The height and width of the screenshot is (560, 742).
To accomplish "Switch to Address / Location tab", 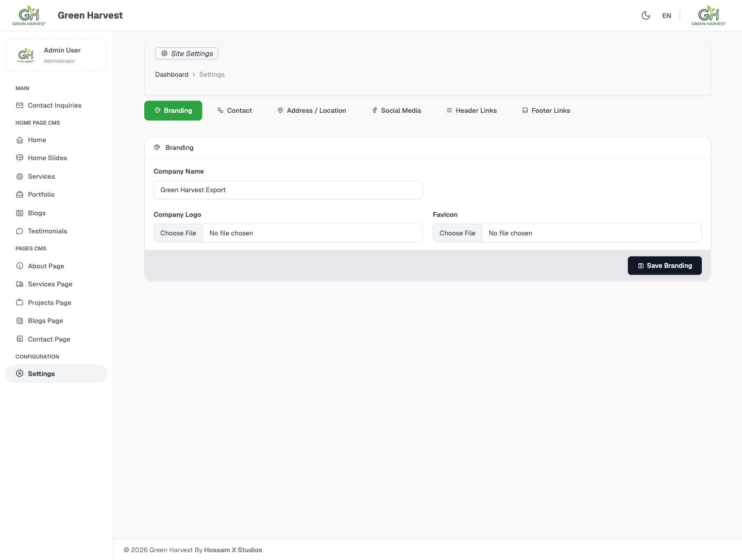I will click(312, 110).
